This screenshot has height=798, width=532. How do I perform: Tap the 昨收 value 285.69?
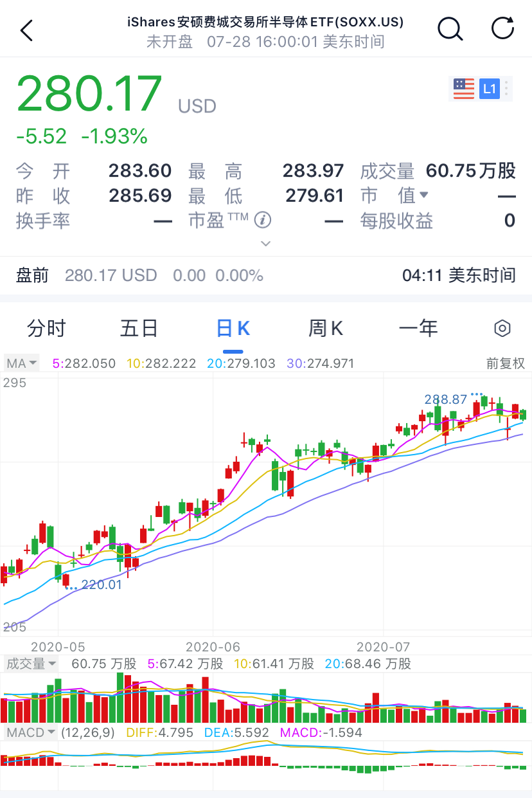140,195
